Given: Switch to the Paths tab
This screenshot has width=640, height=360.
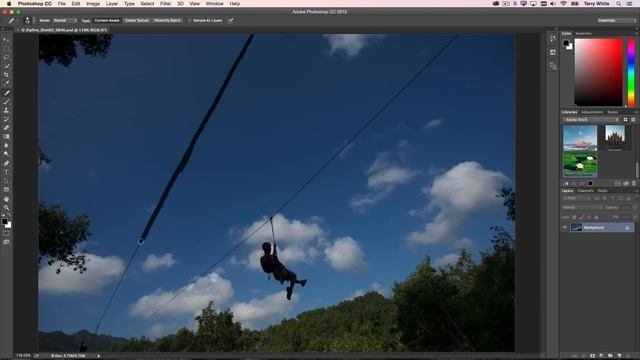Looking at the screenshot, I should (x=602, y=191).
